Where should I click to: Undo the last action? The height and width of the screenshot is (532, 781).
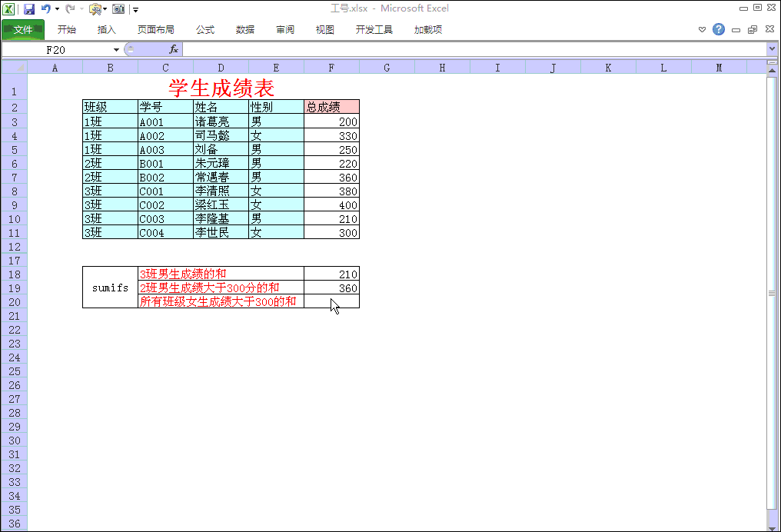[46, 9]
